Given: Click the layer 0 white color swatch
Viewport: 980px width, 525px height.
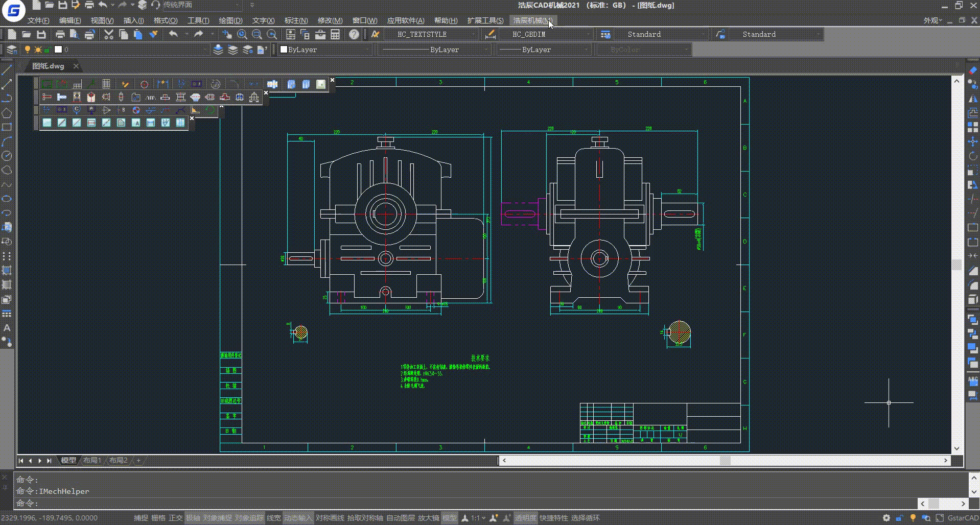Looking at the screenshot, I should click(x=58, y=50).
